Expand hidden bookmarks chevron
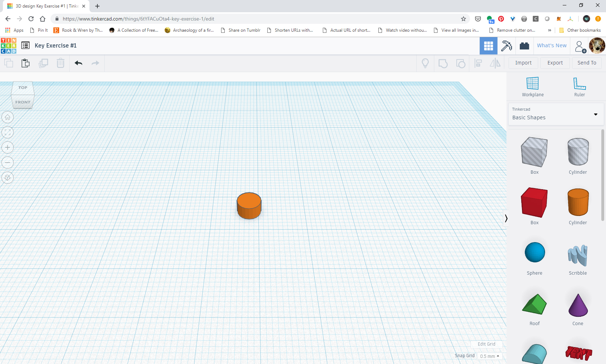606x364 pixels. pyautogui.click(x=549, y=30)
